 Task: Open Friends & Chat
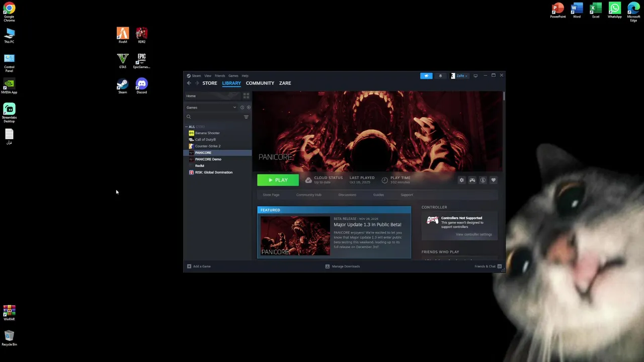click(488, 266)
